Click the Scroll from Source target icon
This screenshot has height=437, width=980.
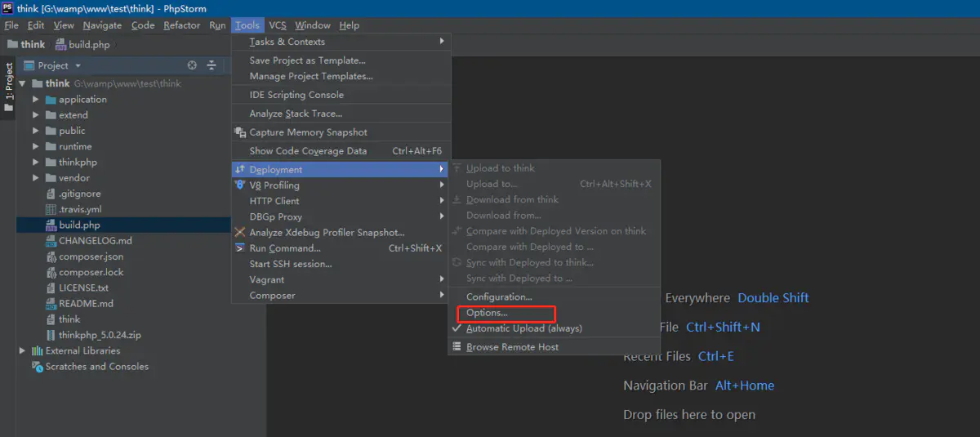[x=192, y=65]
